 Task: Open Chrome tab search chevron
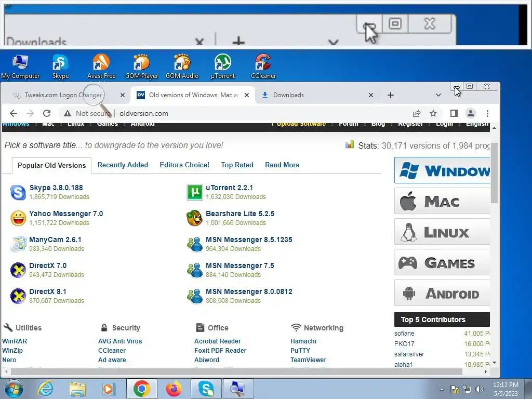click(438, 95)
